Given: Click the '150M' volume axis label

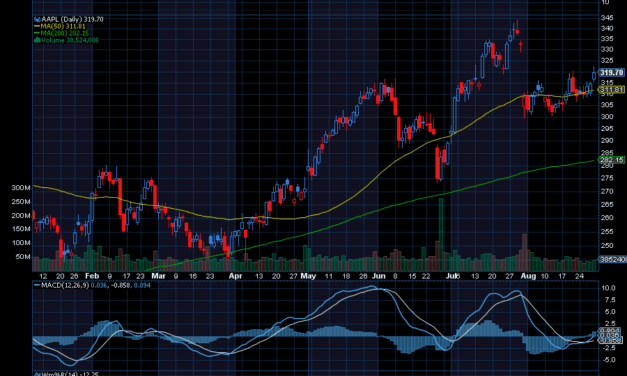Looking at the screenshot, I should pyautogui.click(x=21, y=229).
